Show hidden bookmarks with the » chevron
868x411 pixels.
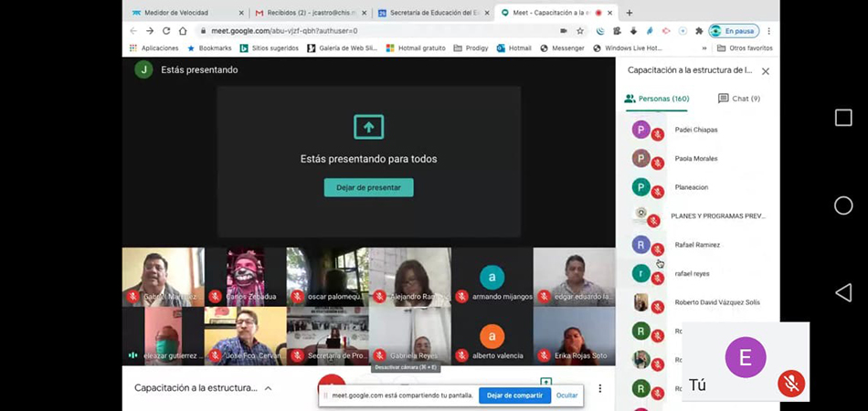pyautogui.click(x=704, y=48)
